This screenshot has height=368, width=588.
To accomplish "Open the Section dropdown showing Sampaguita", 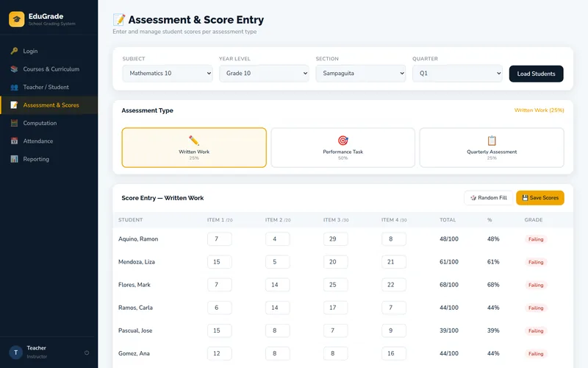I will pos(361,73).
